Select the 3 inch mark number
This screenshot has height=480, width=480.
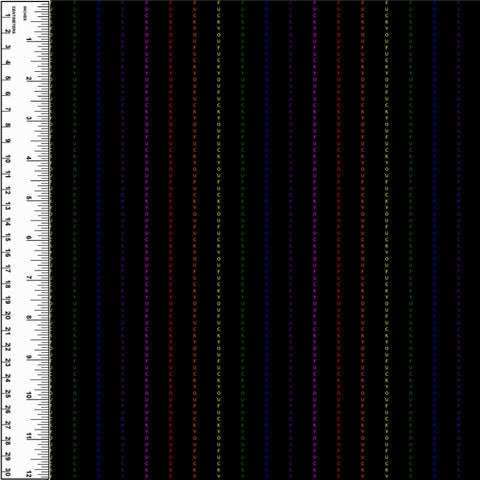(x=29, y=119)
